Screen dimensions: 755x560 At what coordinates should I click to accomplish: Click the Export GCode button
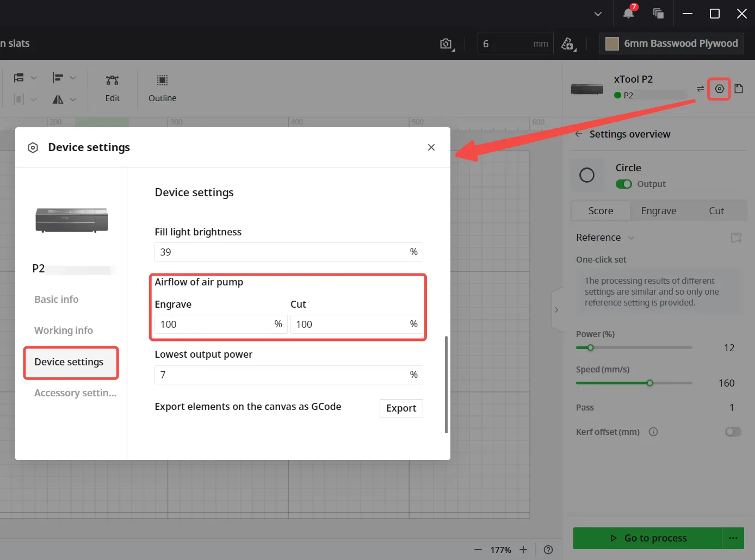tap(401, 408)
